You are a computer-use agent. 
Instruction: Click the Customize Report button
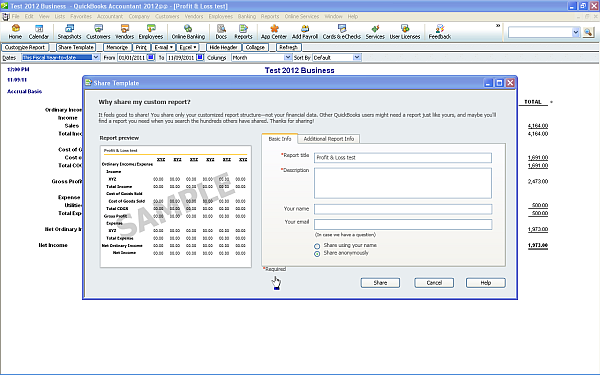pos(25,47)
